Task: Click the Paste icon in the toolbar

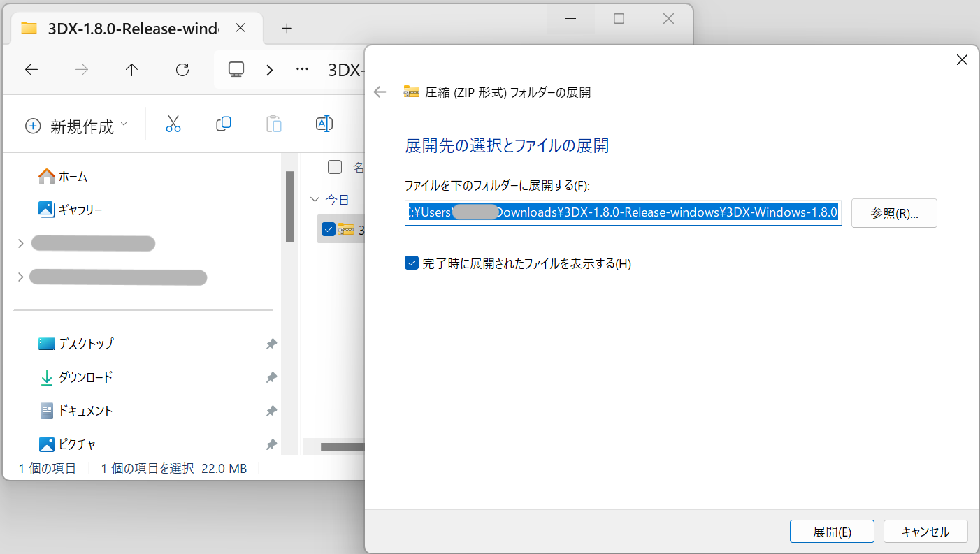Action: point(273,123)
